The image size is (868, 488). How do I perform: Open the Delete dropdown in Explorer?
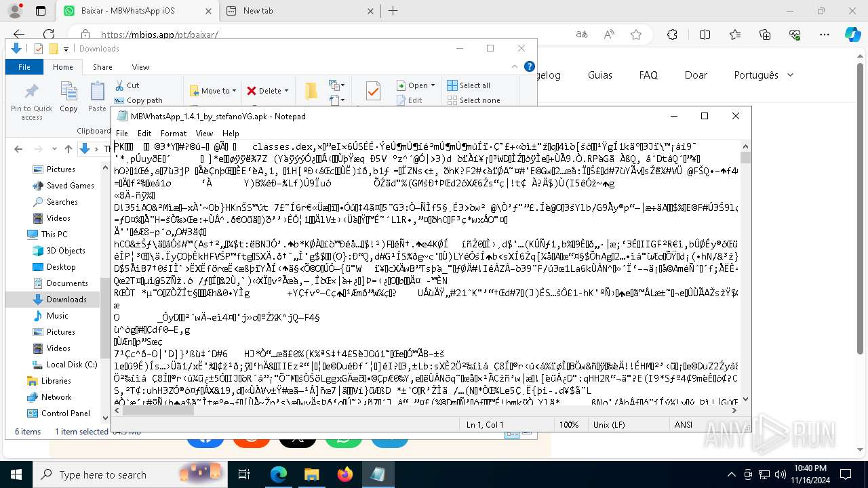(x=267, y=91)
